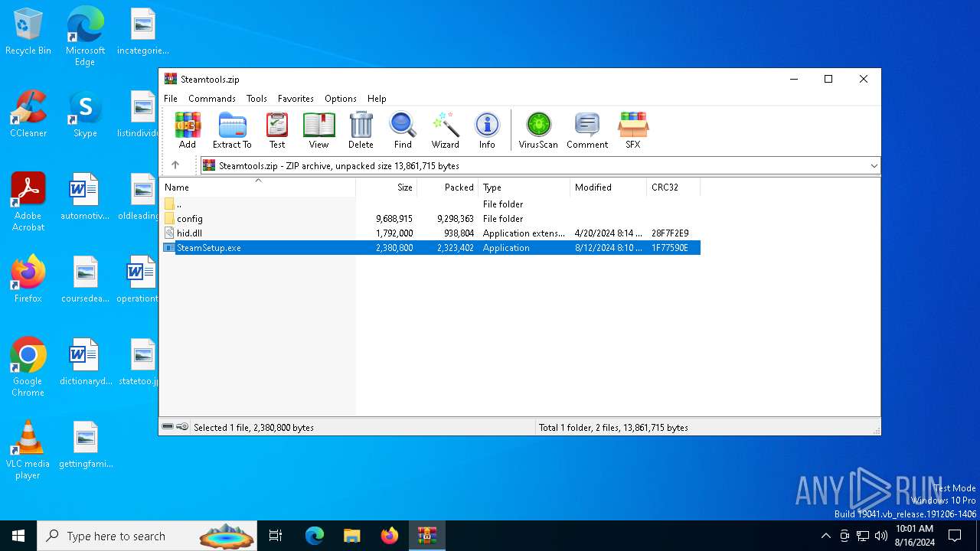Open Firefox desktop shortcut
The width and height of the screenshot is (980, 551).
click(28, 279)
